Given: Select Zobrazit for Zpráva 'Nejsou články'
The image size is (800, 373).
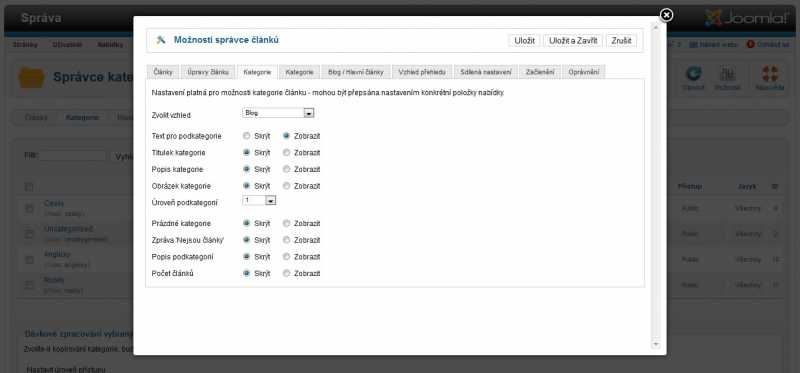Looking at the screenshot, I should pyautogui.click(x=287, y=240).
